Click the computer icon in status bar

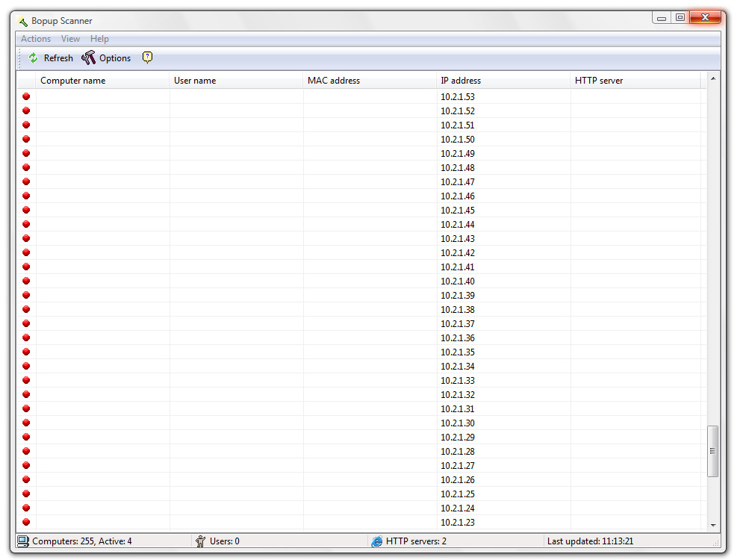(x=23, y=541)
